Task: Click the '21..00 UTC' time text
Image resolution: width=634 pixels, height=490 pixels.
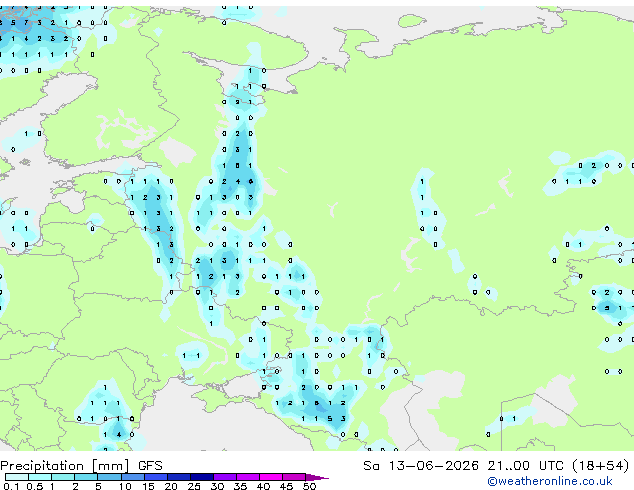Action: point(526,466)
